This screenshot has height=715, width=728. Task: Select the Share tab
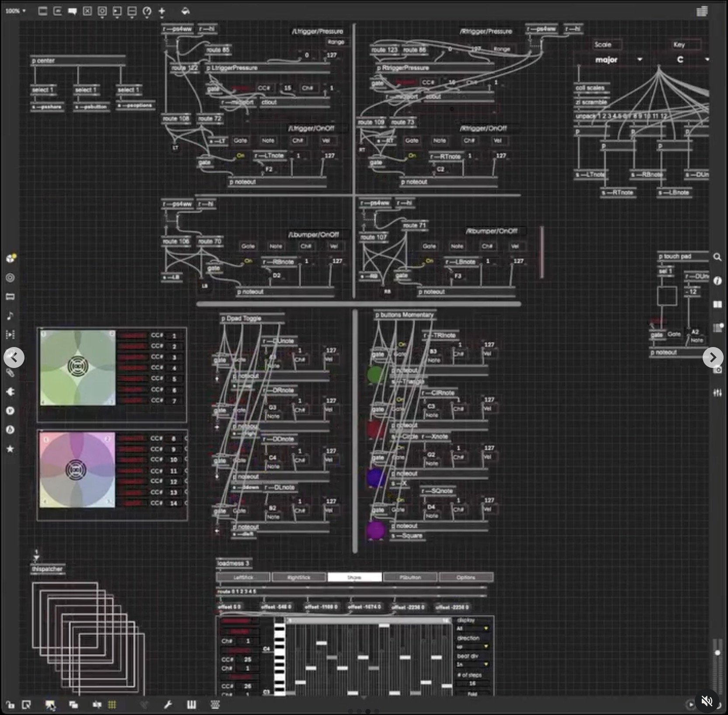(x=354, y=577)
